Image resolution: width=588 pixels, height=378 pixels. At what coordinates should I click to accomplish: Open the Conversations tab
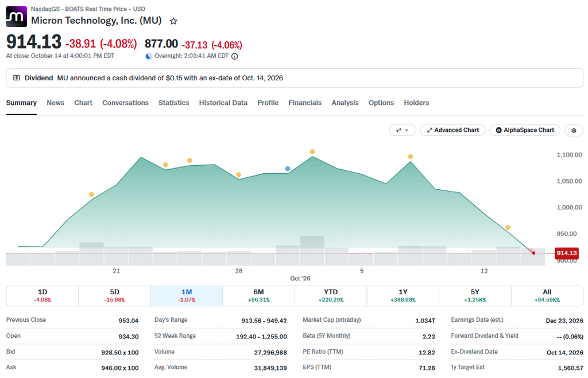[x=125, y=103]
